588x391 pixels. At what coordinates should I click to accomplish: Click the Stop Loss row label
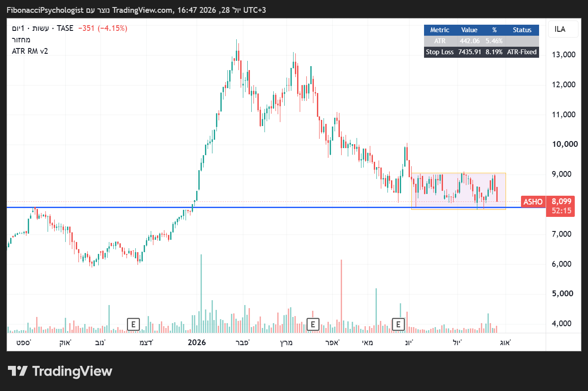pyautogui.click(x=439, y=52)
